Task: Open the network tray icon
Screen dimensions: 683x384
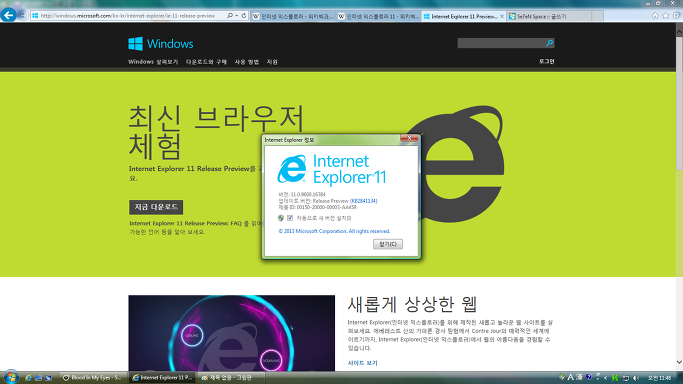Action: click(626, 378)
